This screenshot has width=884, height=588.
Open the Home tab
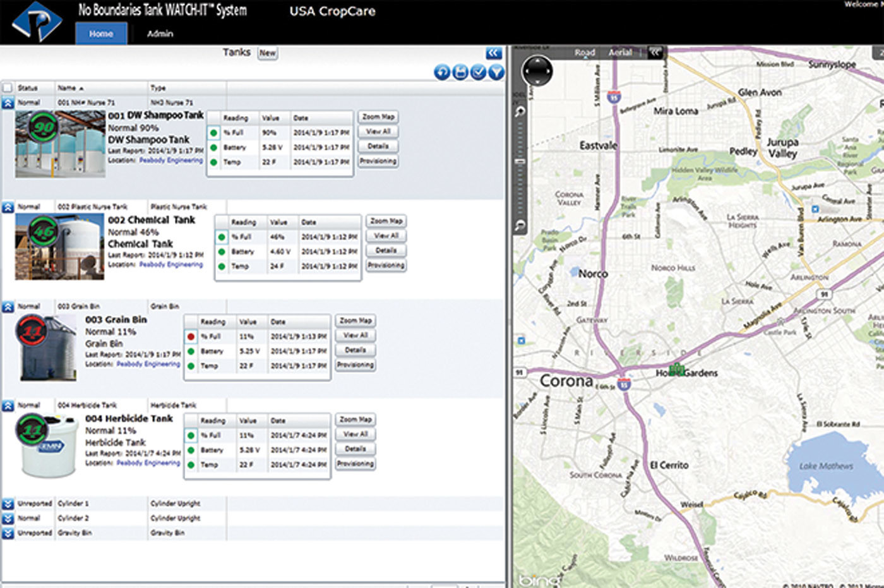click(x=101, y=33)
